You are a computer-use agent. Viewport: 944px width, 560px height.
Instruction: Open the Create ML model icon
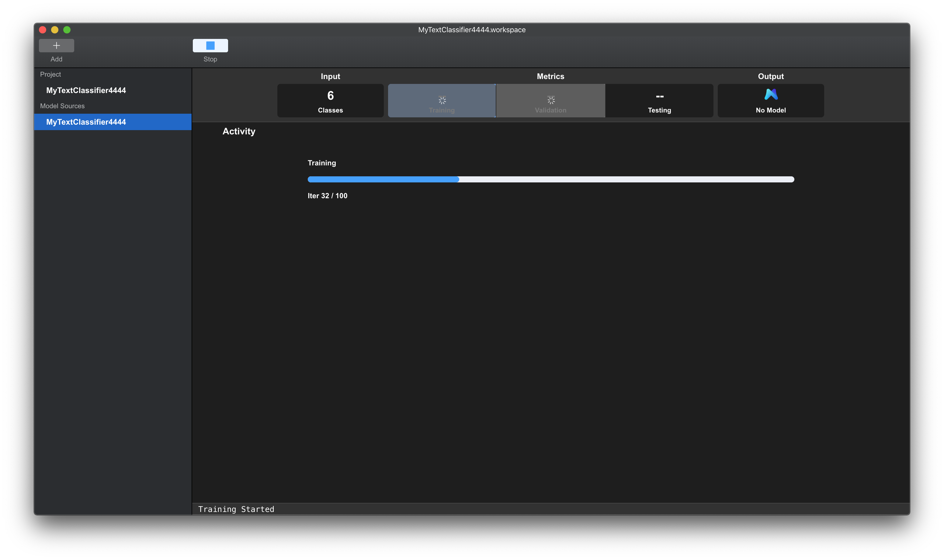pyautogui.click(x=771, y=94)
